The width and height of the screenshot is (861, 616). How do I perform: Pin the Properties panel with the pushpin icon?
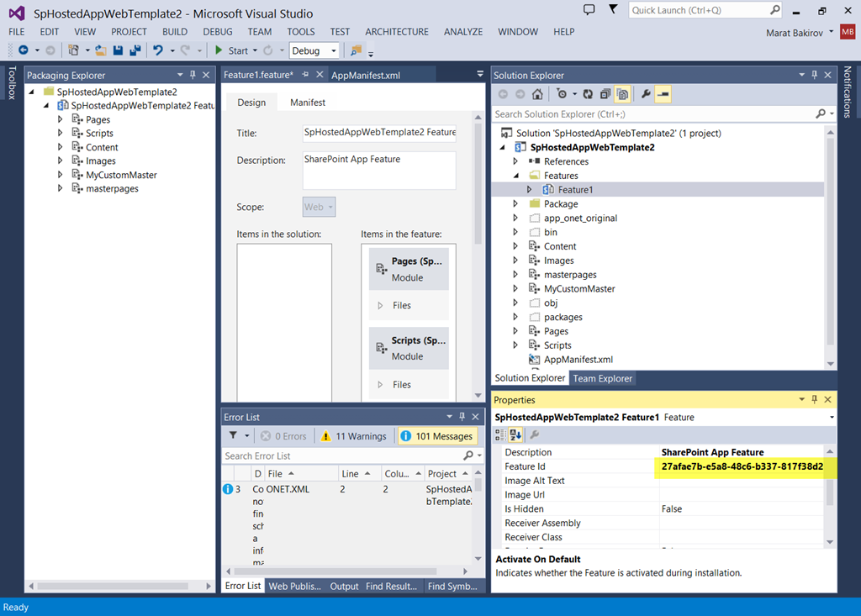[814, 400]
